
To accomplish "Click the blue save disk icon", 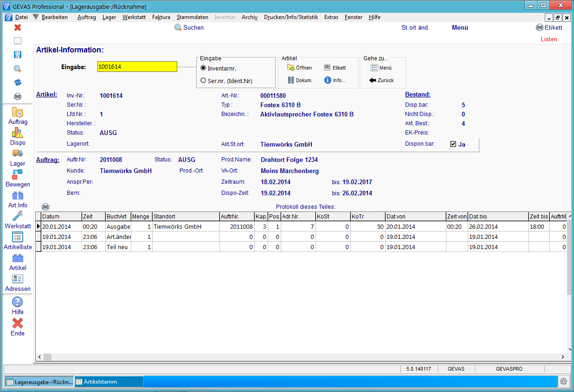I will (18, 55).
